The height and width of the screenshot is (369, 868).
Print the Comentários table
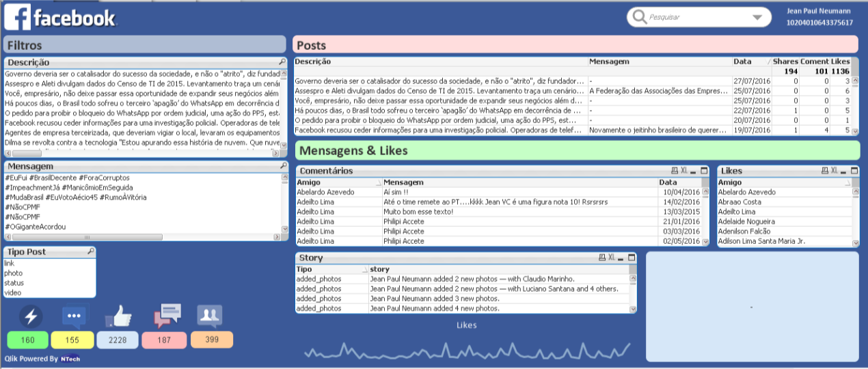pos(675,171)
